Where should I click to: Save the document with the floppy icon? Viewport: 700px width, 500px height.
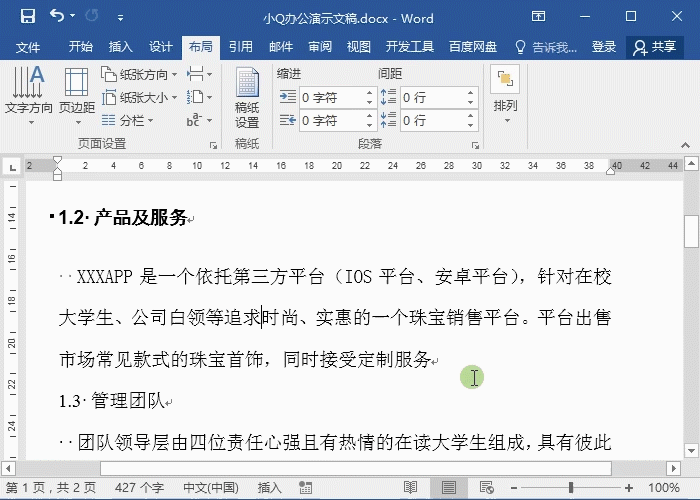coord(28,17)
